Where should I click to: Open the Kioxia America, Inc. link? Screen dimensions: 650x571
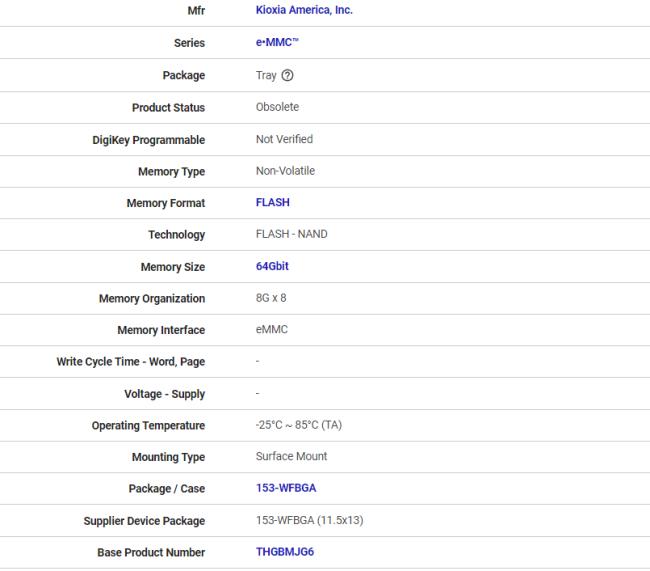point(304,11)
